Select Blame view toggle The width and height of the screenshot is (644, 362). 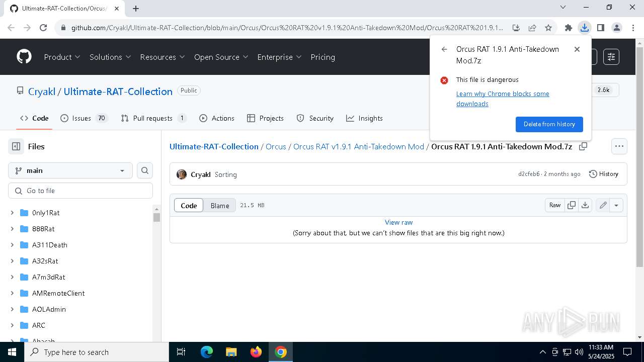click(220, 205)
